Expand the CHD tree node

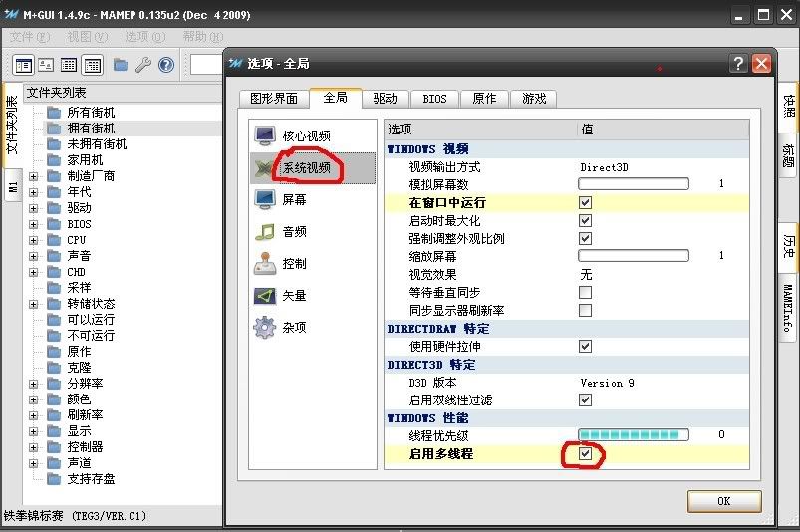tap(33, 272)
